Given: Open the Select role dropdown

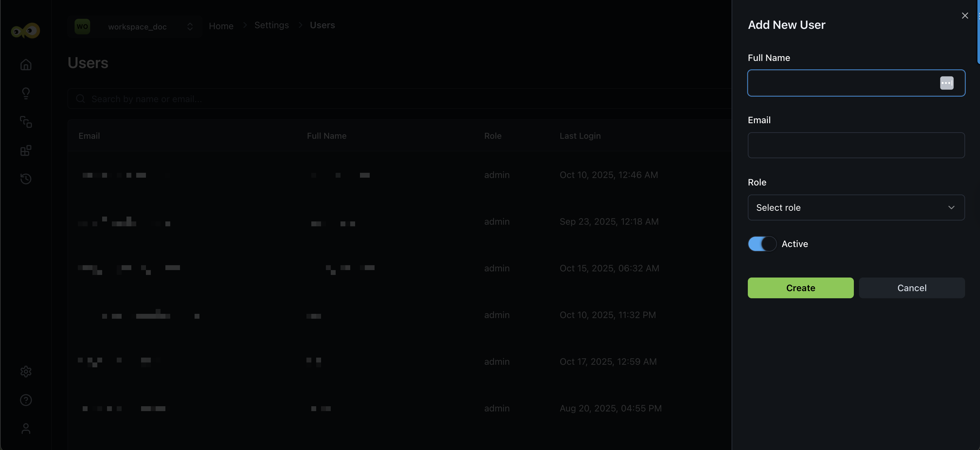Looking at the screenshot, I should click(x=856, y=208).
